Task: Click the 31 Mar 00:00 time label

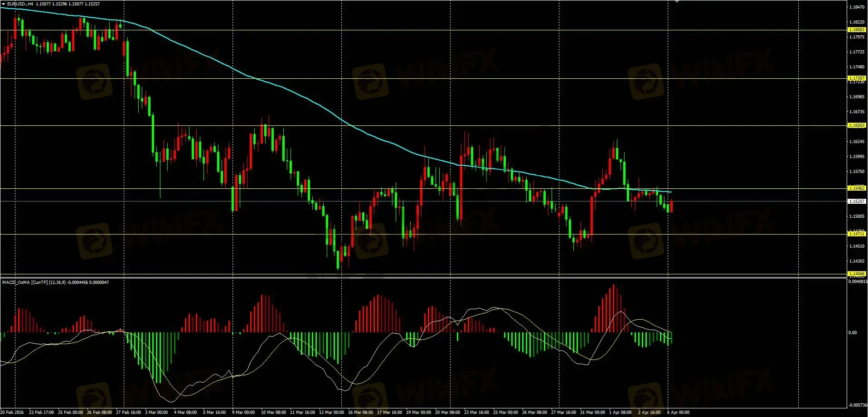Action: click(x=592, y=412)
